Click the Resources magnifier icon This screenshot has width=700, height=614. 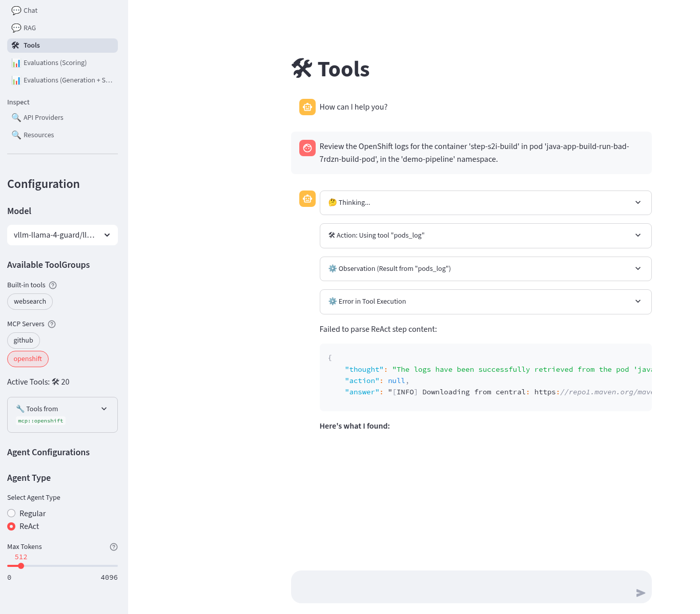coord(16,135)
